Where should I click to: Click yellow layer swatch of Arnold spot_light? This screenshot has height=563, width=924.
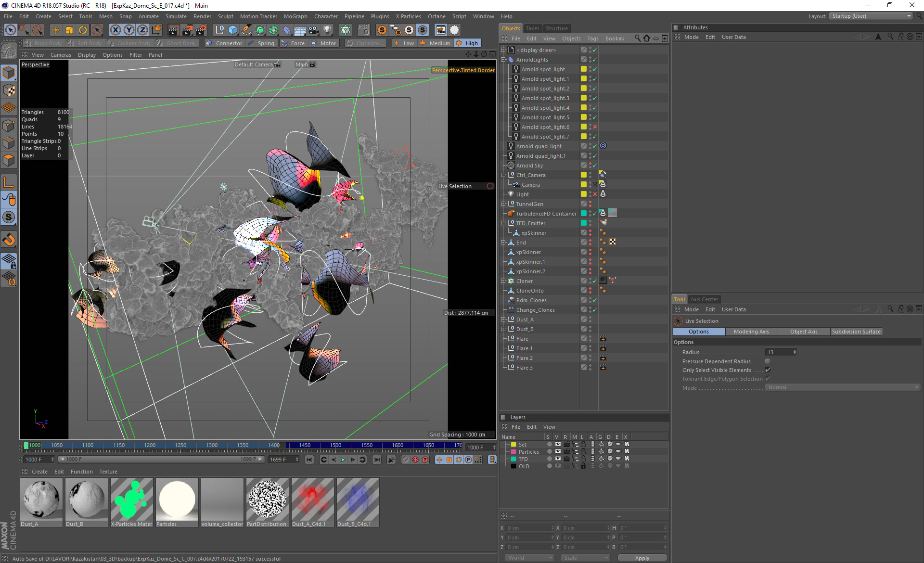pos(584,69)
